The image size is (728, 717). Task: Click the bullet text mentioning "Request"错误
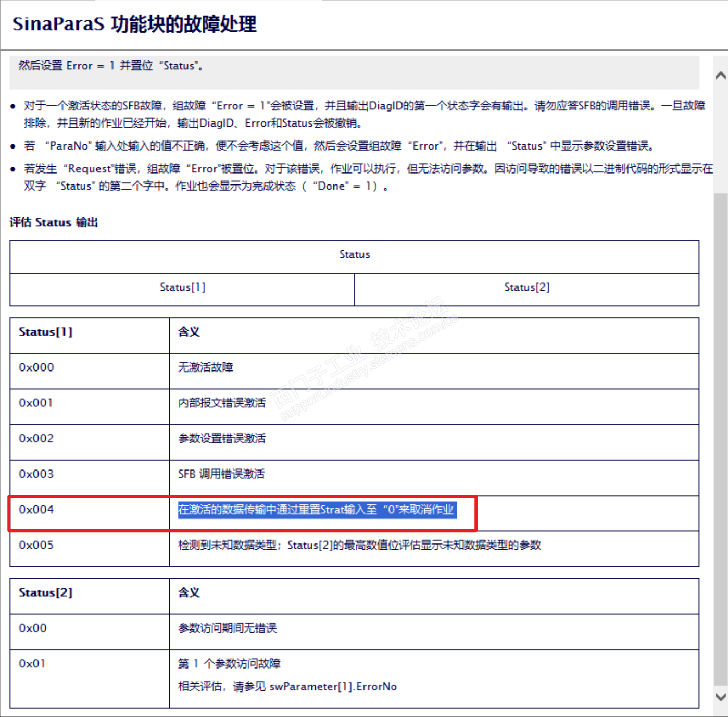pyautogui.click(x=369, y=177)
